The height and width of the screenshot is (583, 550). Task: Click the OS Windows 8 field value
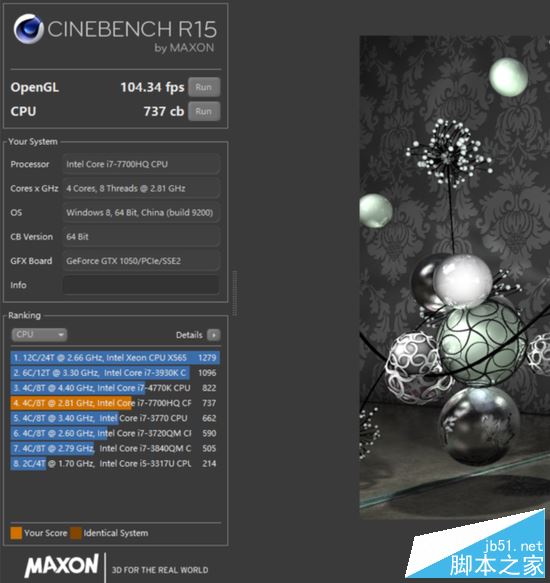click(141, 213)
